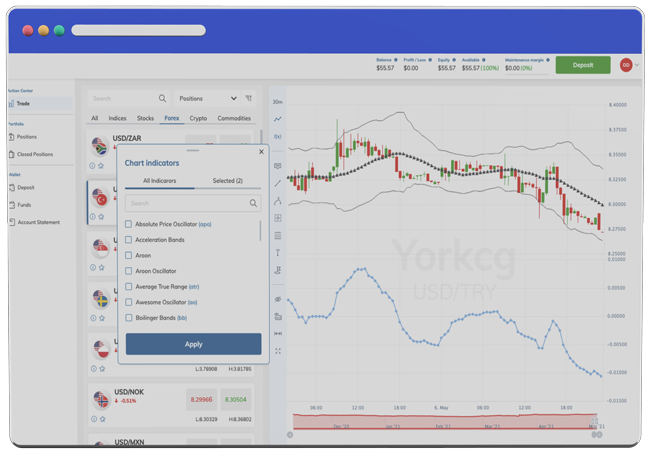Image resolution: width=650 pixels, height=456 pixels.
Task: Click the sort icon beside Positions
Action: [249, 98]
